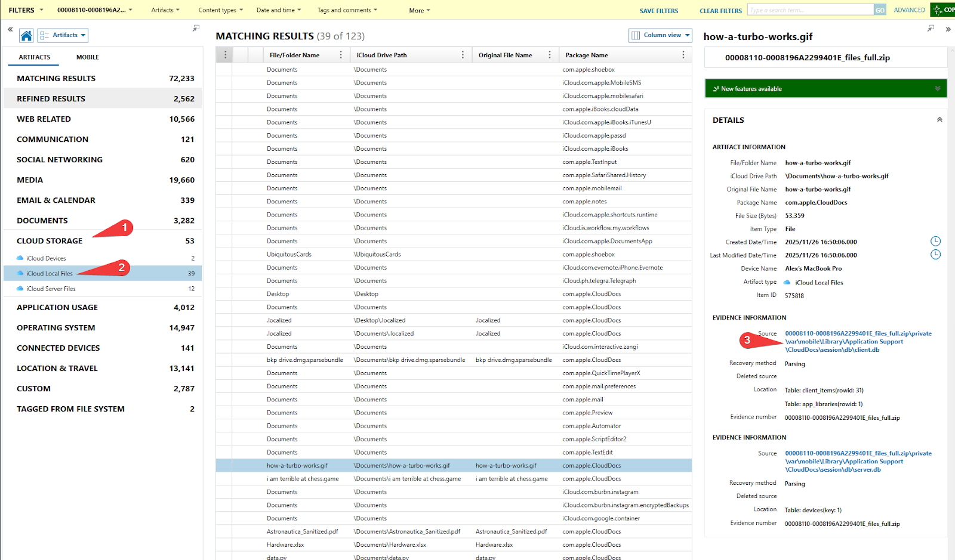Screen dimensions: 955x560
Task: Select the DOCUMENTS category
Action: point(103,220)
